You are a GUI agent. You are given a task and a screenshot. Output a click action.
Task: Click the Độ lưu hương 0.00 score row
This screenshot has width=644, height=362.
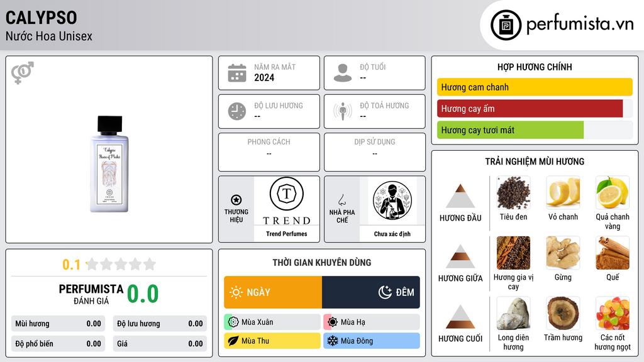[x=160, y=324]
